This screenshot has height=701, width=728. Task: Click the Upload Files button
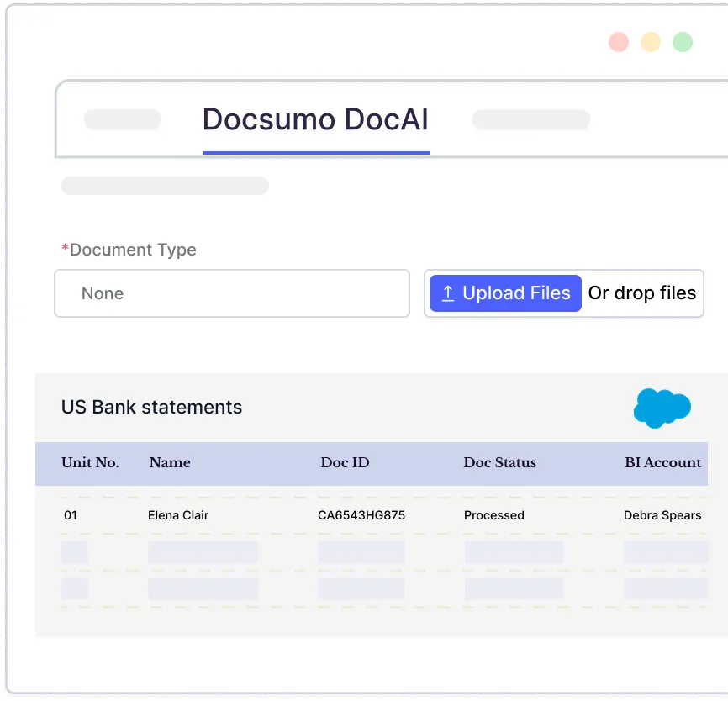[x=505, y=293]
